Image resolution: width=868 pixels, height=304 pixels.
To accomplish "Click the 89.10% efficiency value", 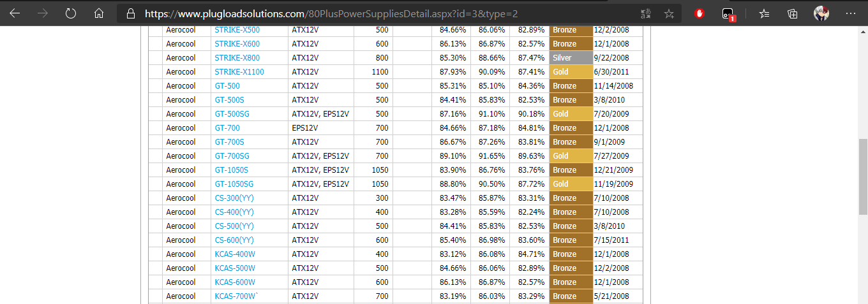I will 453,156.
